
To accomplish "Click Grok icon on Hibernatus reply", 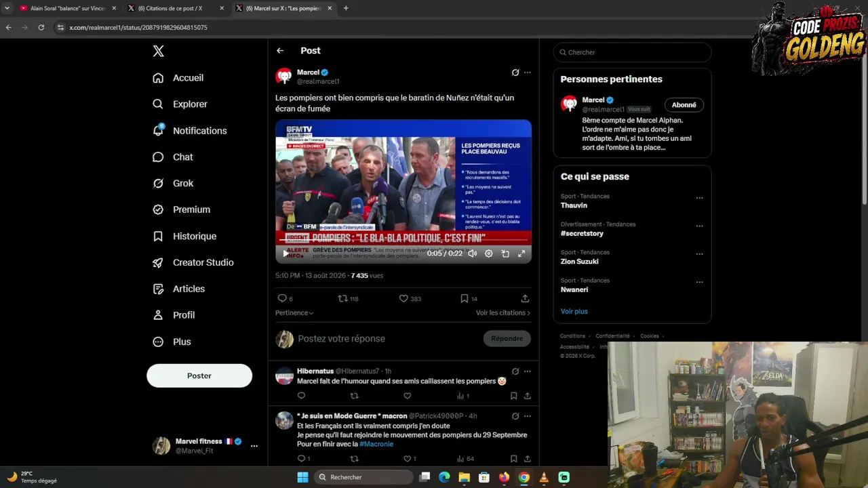I will click(x=515, y=371).
